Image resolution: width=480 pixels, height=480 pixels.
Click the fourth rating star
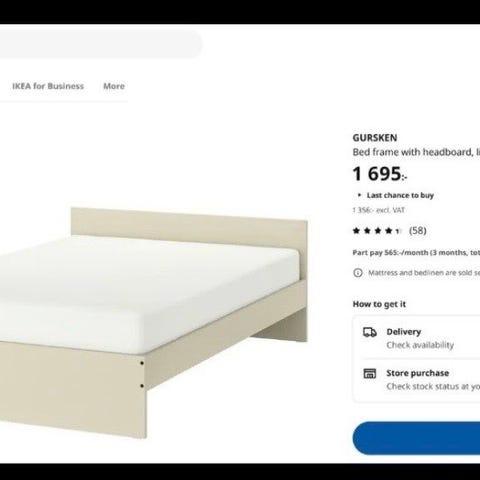click(388, 231)
